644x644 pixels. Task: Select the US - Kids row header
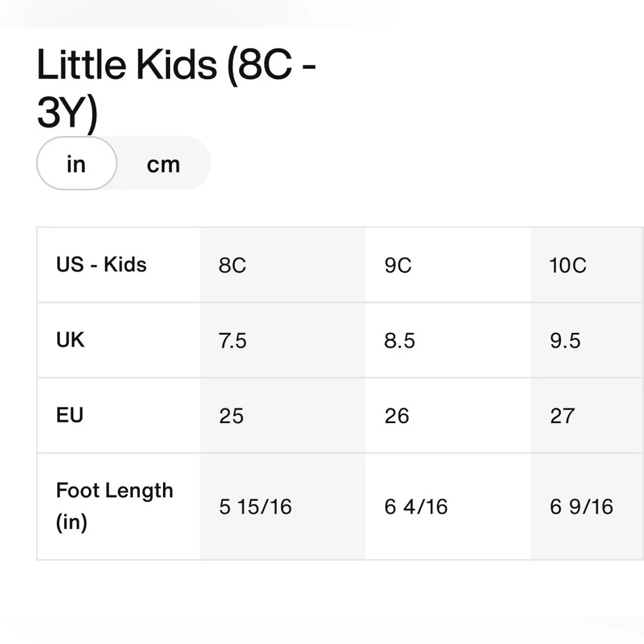(118, 265)
